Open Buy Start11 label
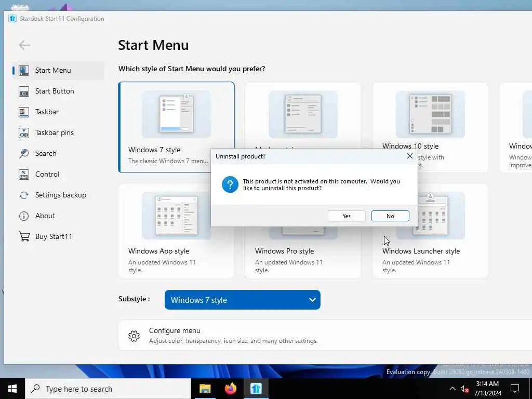Viewport: 532px width, 399px height. click(x=54, y=236)
